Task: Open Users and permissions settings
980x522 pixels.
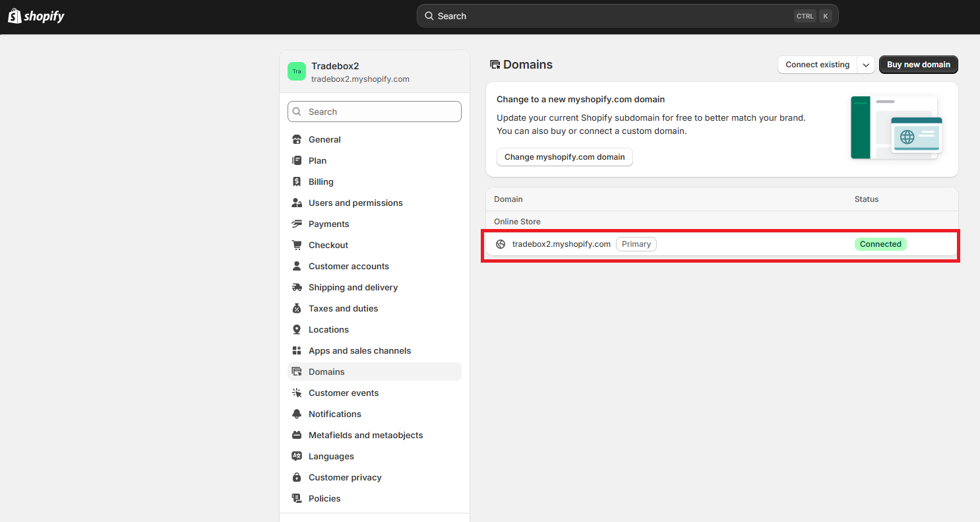Action: point(355,203)
